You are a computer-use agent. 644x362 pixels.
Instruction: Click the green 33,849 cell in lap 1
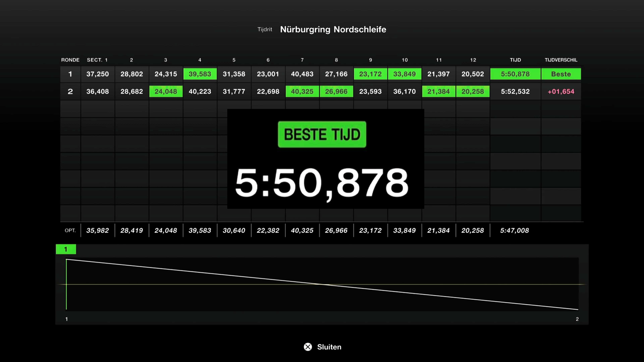(405, 74)
